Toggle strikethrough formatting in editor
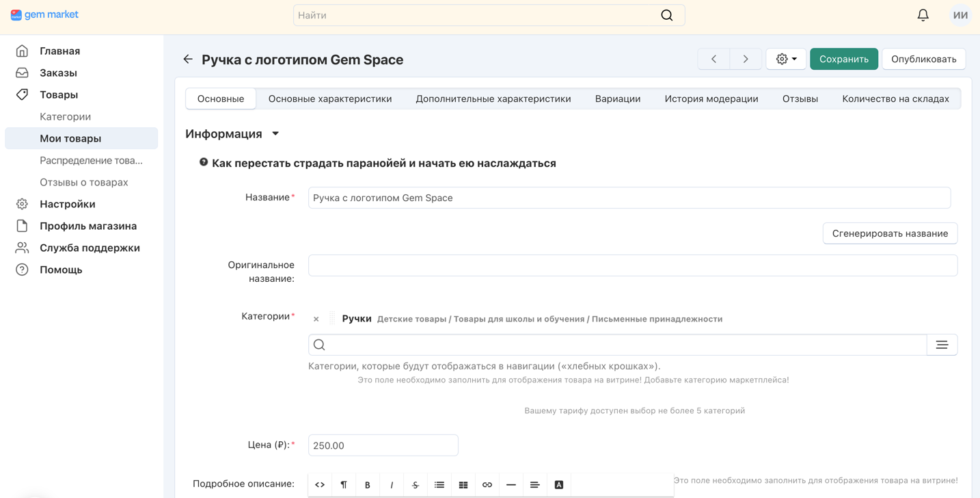 [416, 484]
